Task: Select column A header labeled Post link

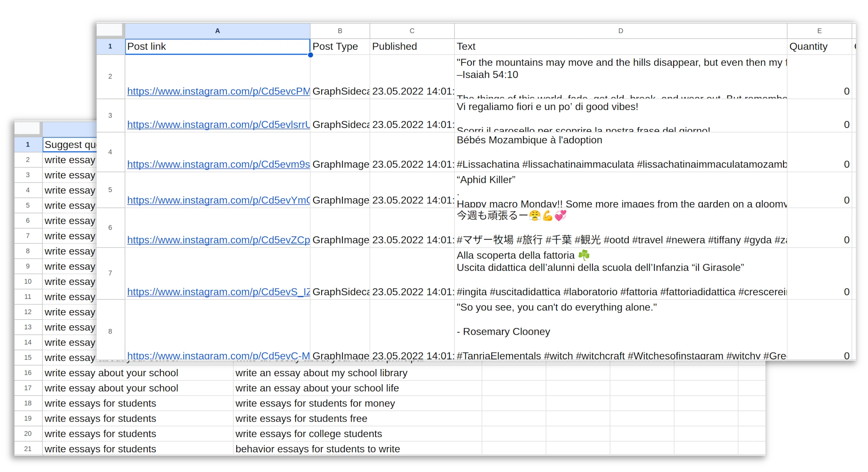Action: coord(217,31)
